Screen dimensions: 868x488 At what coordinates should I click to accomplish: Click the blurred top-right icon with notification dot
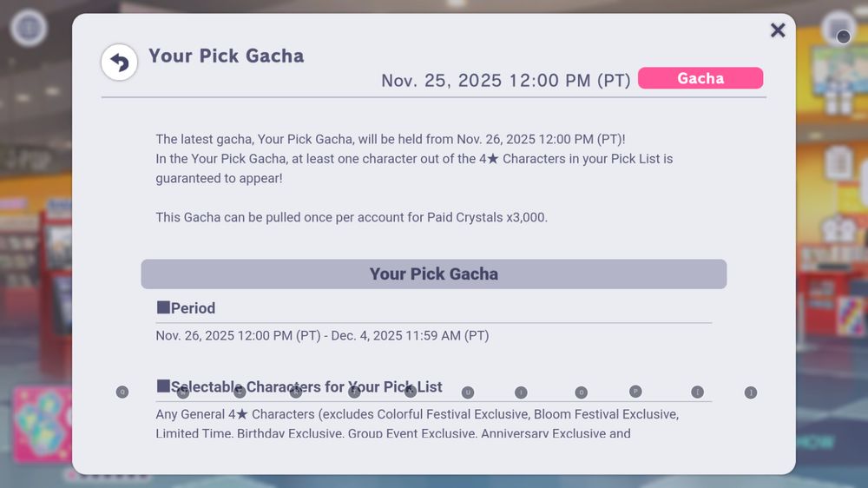(838, 28)
